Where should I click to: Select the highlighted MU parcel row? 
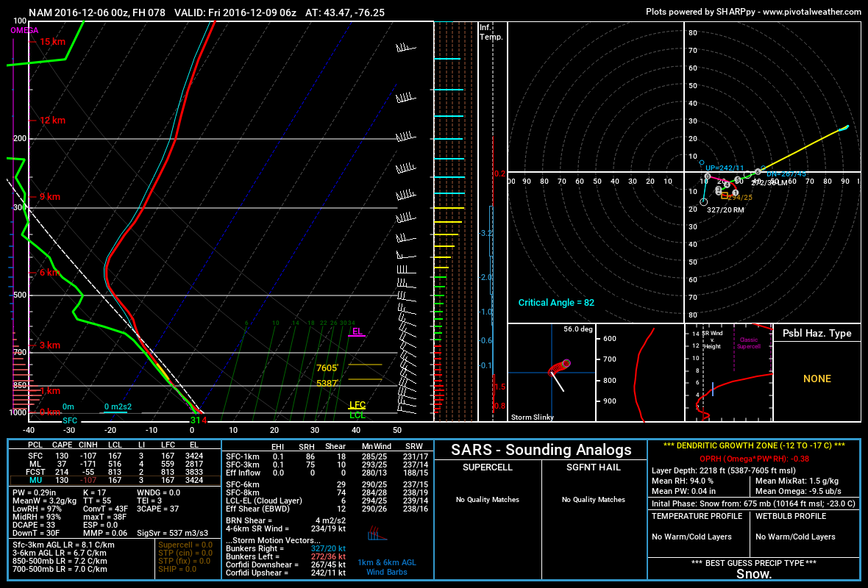point(115,480)
